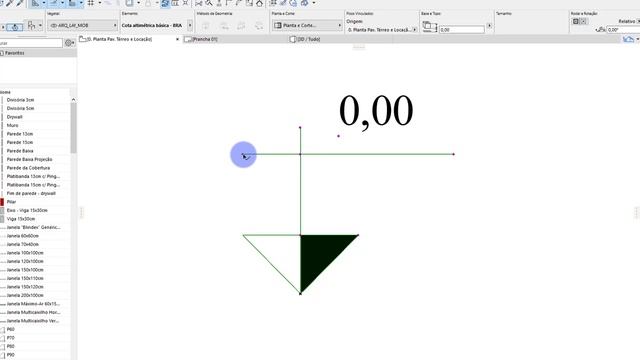Image resolution: width=640 pixels, height=360 pixels.
Task: Click the favorites search field
Action: (31, 43)
